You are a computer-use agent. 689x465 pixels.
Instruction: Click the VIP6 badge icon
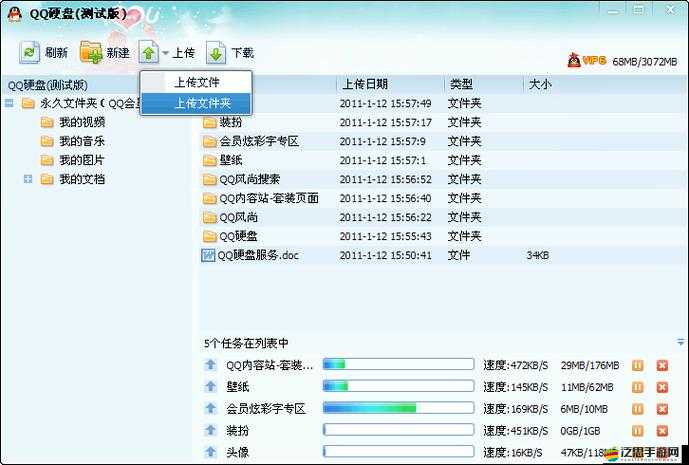pyautogui.click(x=587, y=60)
